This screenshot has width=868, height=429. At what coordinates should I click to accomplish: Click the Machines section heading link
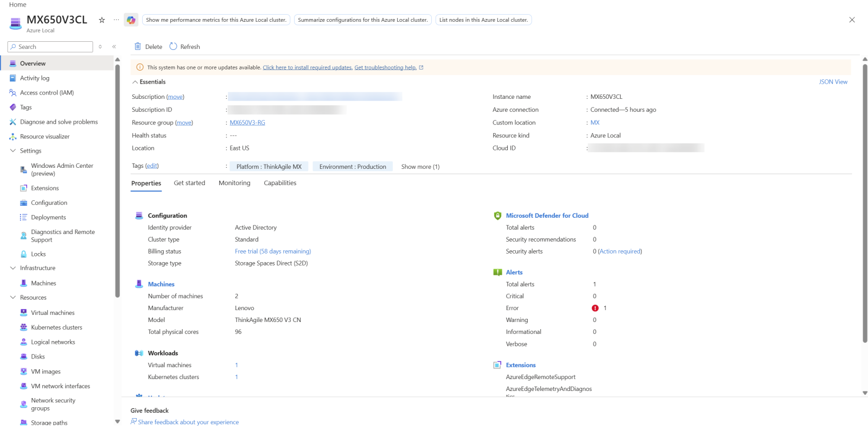[161, 285]
